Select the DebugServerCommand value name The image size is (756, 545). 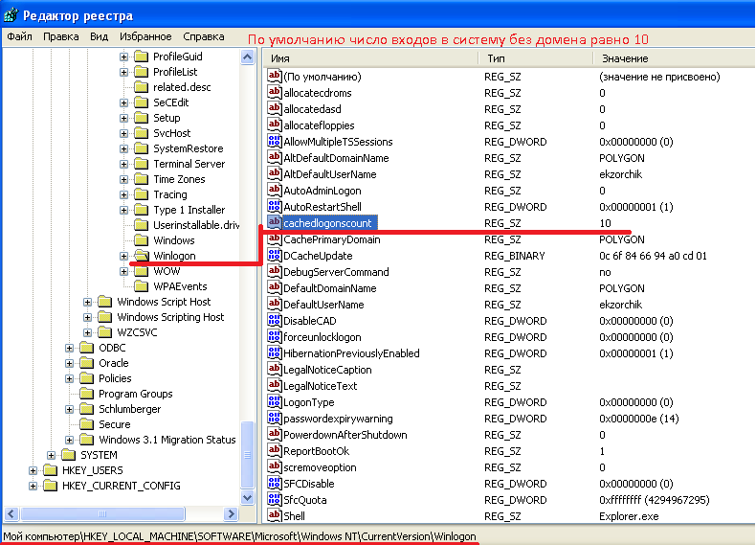pyautogui.click(x=336, y=272)
